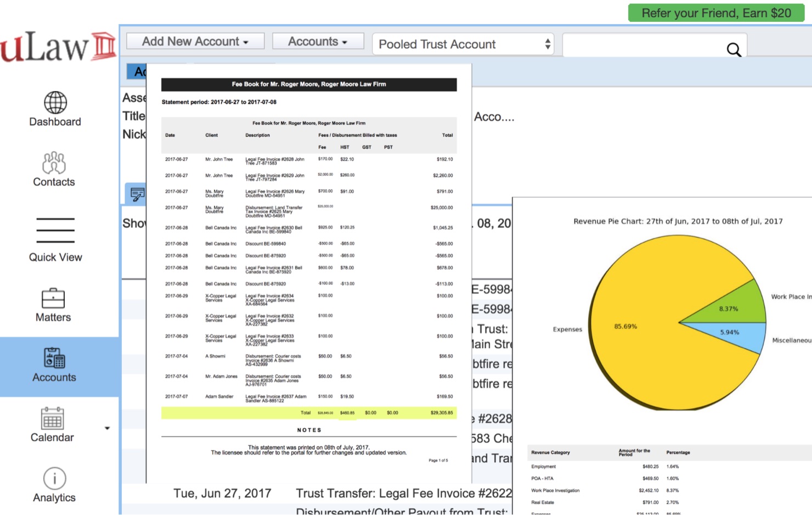Expand the Add New Account dropdown

195,42
